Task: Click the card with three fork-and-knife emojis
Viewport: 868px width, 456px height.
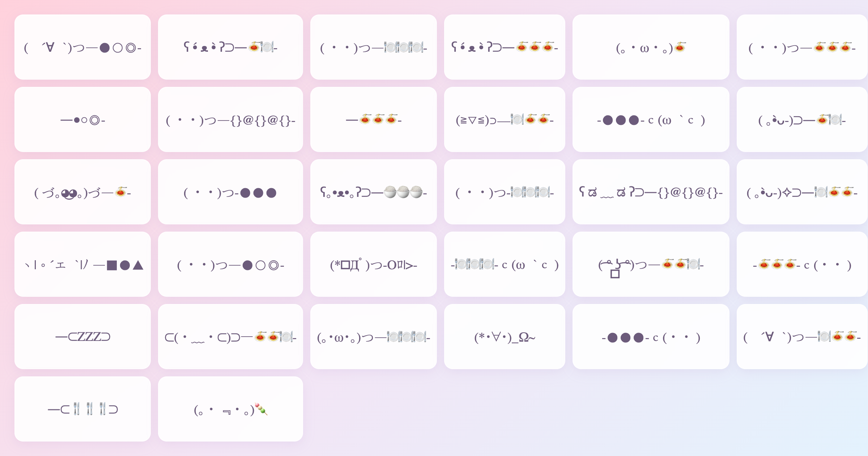Action: (x=82, y=409)
